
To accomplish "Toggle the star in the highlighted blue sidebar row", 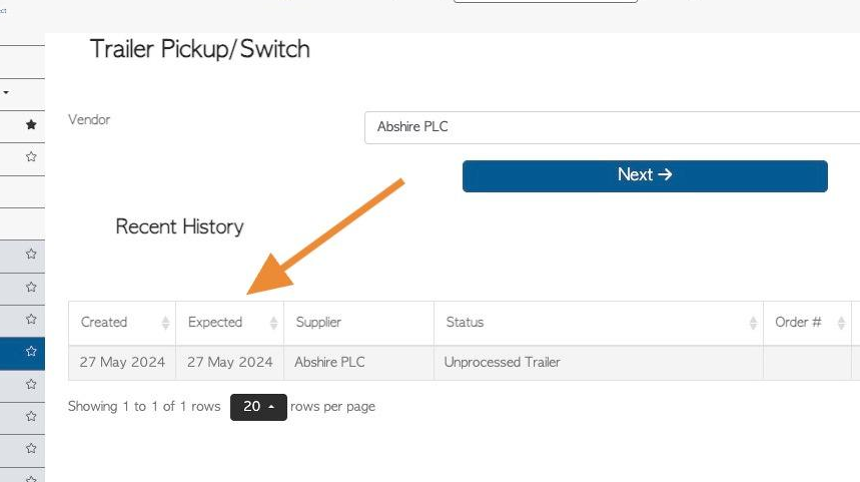I will (x=31, y=351).
